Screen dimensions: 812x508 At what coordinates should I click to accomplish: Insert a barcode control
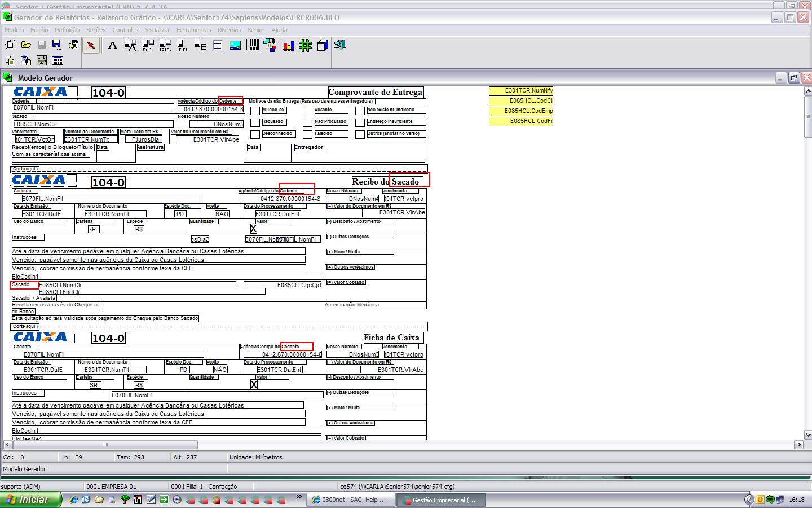(x=252, y=45)
